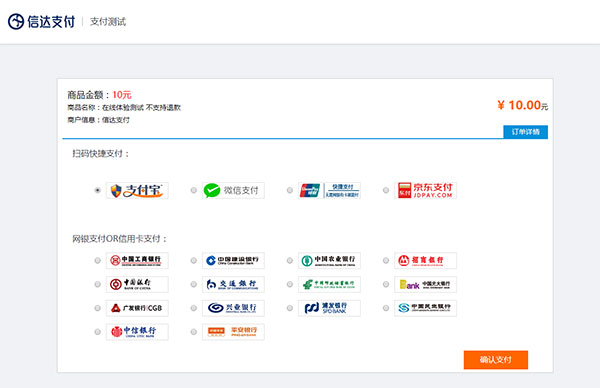
Task: Choose the 中国银行 Bank of China logo
Action: pos(137,284)
